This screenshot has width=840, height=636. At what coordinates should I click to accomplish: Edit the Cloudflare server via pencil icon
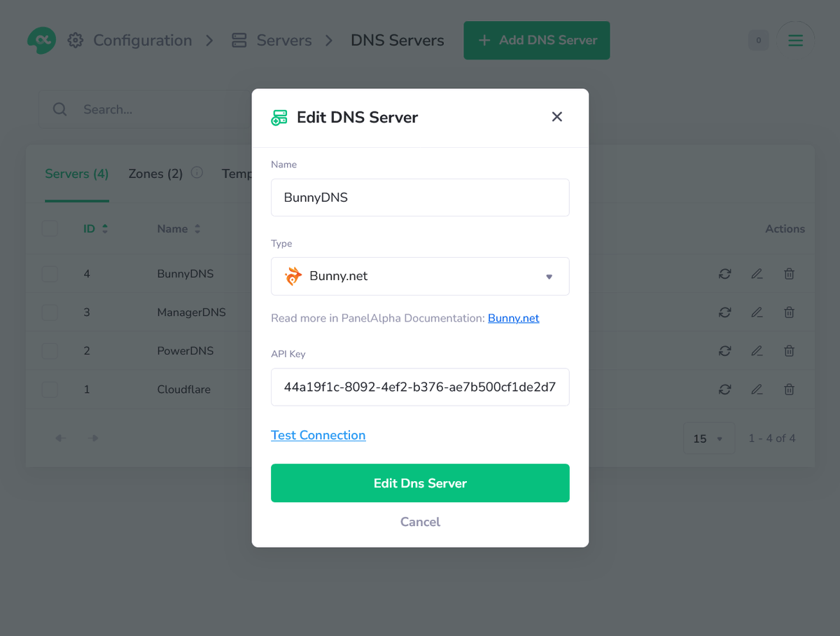pyautogui.click(x=757, y=389)
